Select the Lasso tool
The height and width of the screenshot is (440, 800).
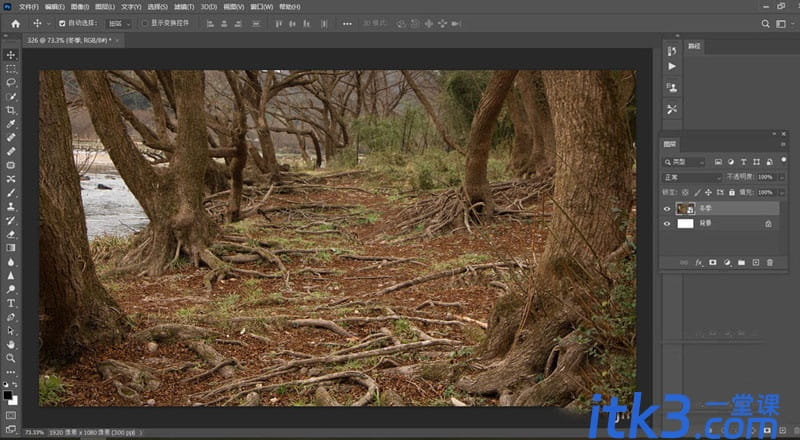click(x=11, y=83)
